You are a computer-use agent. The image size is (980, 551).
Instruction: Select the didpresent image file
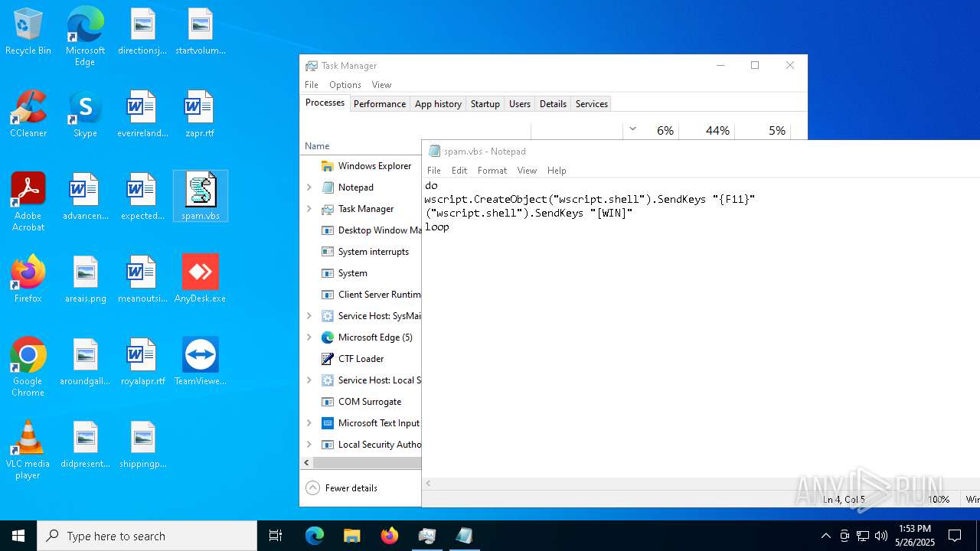[x=85, y=445]
